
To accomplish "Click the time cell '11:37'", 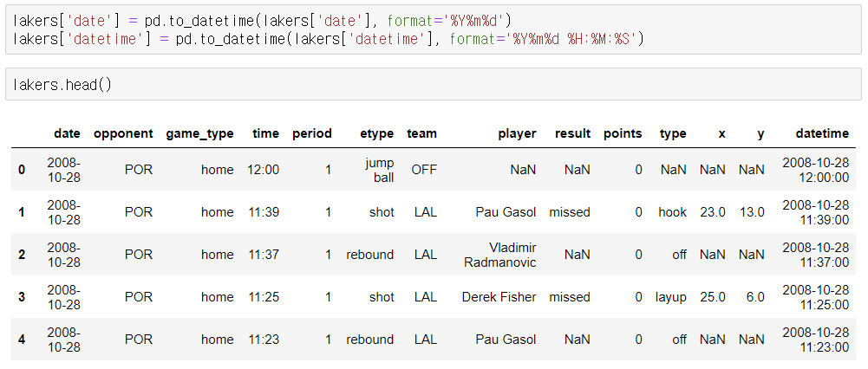I will pyautogui.click(x=264, y=255).
